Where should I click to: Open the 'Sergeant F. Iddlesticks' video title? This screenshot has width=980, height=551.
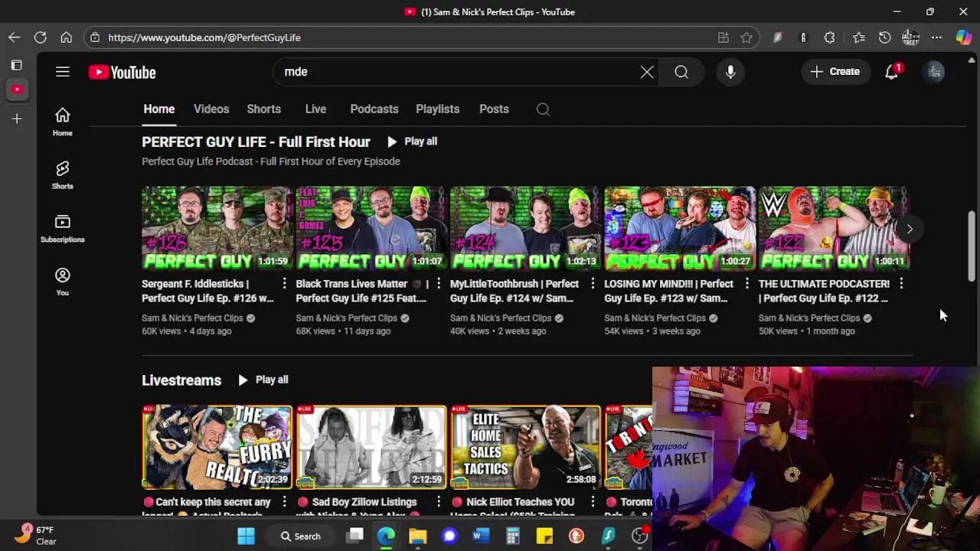[x=207, y=292]
